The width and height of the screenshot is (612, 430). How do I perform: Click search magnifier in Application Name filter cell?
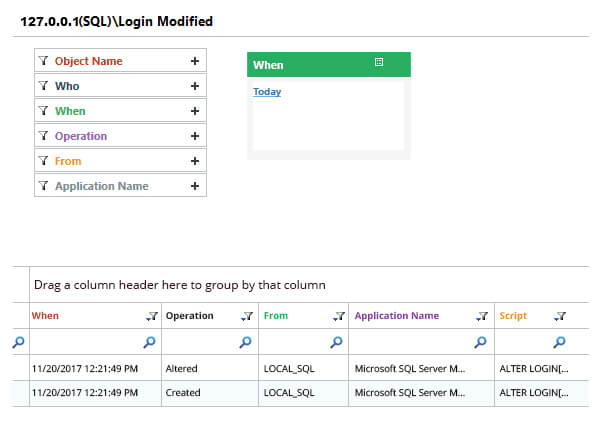coord(481,342)
